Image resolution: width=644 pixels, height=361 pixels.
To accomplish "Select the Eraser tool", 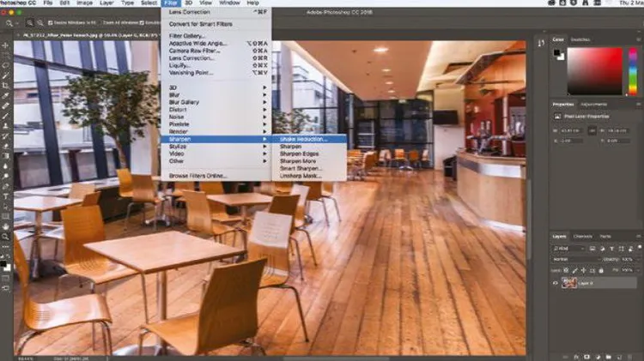I will coord(5,146).
